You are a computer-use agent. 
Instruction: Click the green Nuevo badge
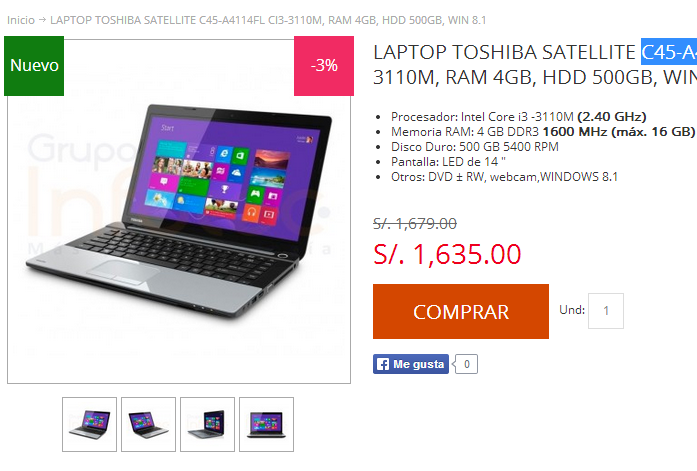34,66
